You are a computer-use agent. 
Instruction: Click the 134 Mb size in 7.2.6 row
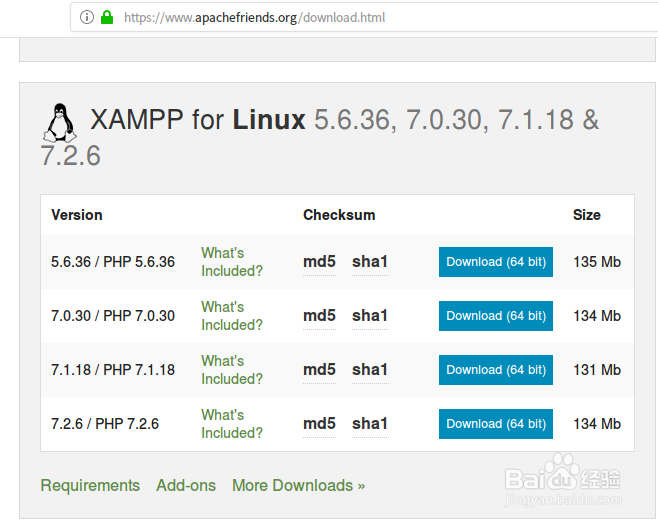[x=597, y=424]
